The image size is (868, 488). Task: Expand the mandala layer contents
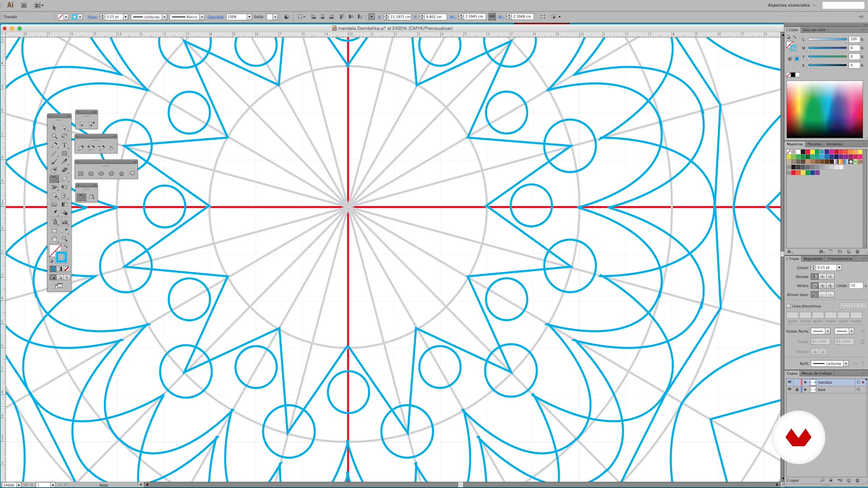pos(805,382)
